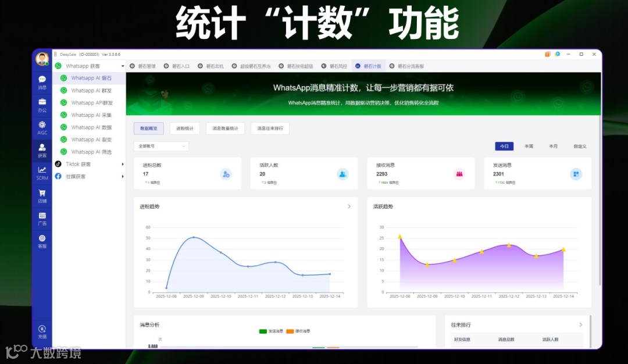Collapse the Whatsapp 获客 section arrow
The image size is (628, 364).
coord(123,66)
